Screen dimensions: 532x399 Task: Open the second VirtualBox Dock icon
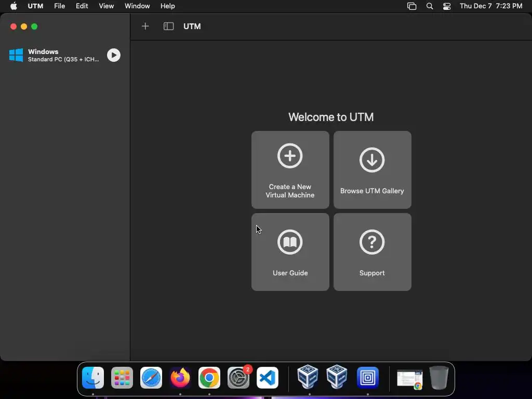tap(337, 377)
